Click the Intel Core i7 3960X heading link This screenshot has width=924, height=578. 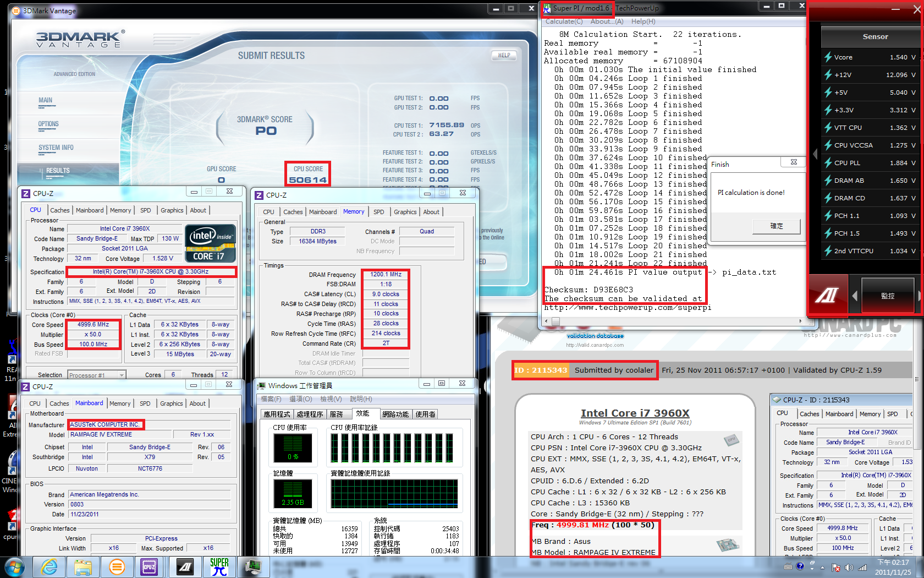tap(635, 413)
